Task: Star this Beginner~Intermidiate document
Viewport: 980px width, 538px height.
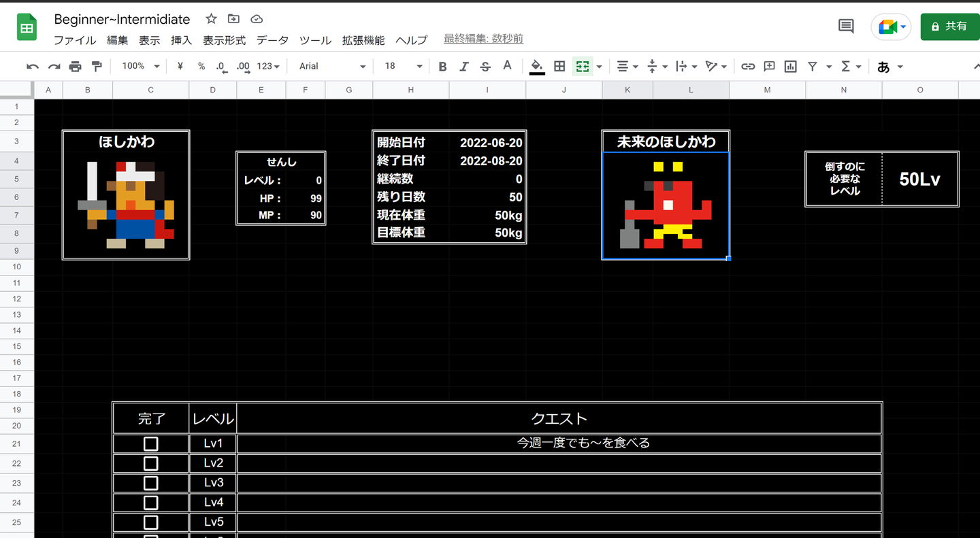Action: [212, 19]
